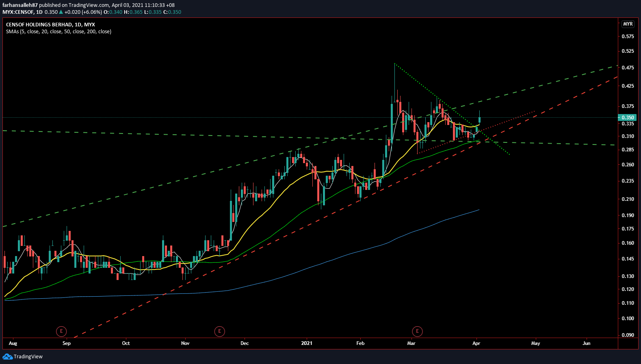Click the Jun label on time axis
Image resolution: width=641 pixels, height=364 pixels.
[587, 343]
